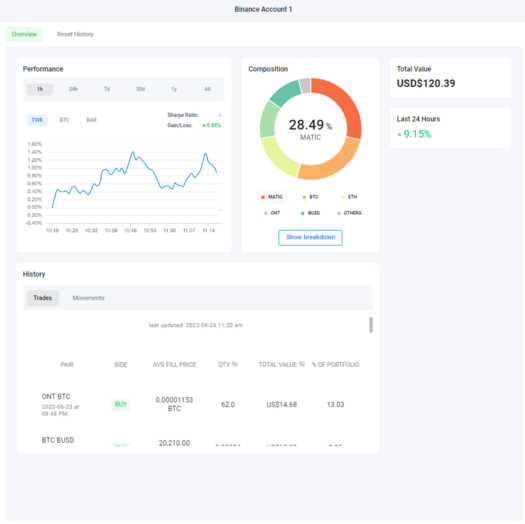Select the All performance range

pos(208,89)
